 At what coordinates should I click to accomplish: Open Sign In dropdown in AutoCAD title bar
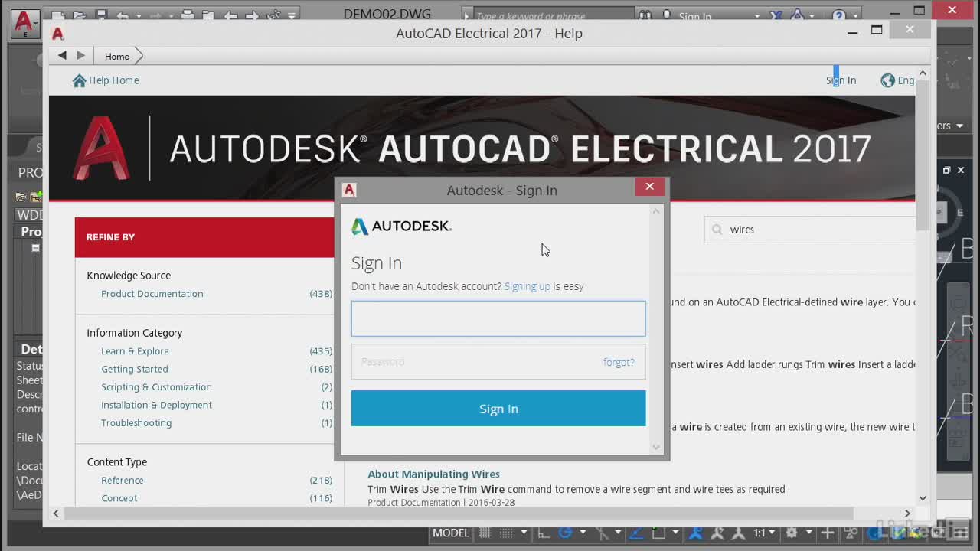[x=757, y=16]
